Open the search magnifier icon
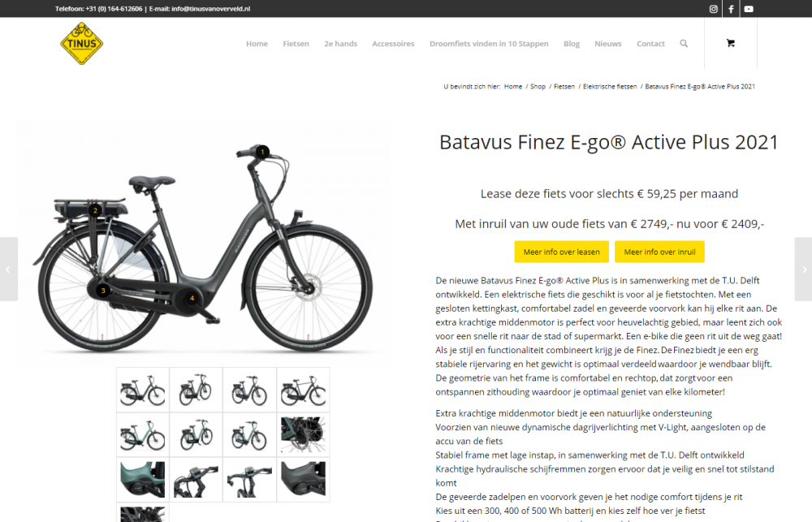 coord(684,44)
